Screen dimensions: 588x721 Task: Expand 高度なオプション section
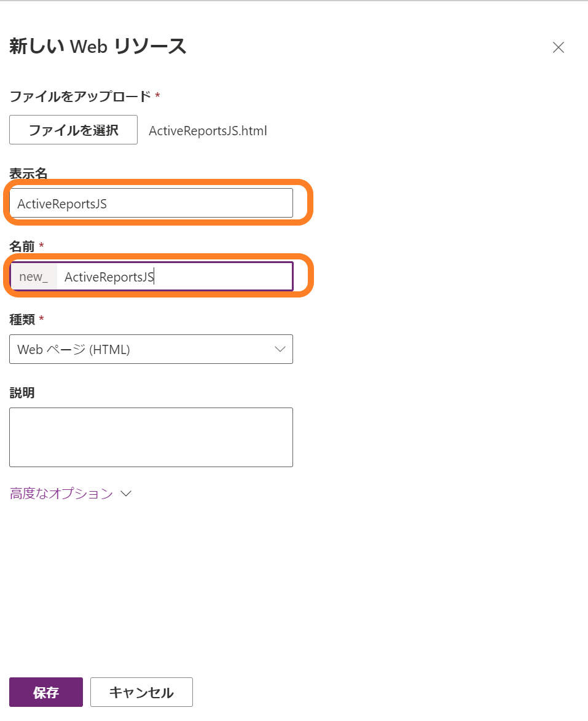[70, 494]
